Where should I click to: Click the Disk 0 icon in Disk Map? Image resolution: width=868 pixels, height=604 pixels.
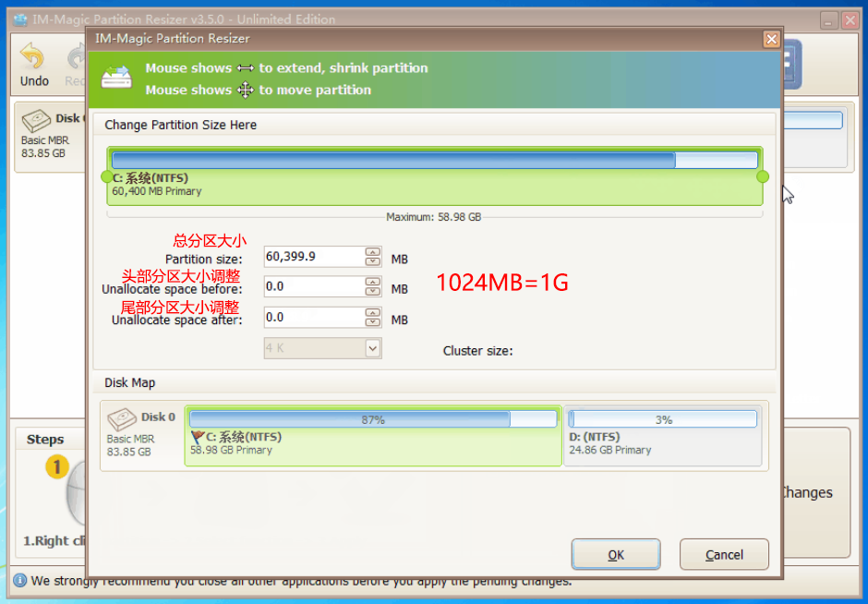pyautogui.click(x=122, y=419)
